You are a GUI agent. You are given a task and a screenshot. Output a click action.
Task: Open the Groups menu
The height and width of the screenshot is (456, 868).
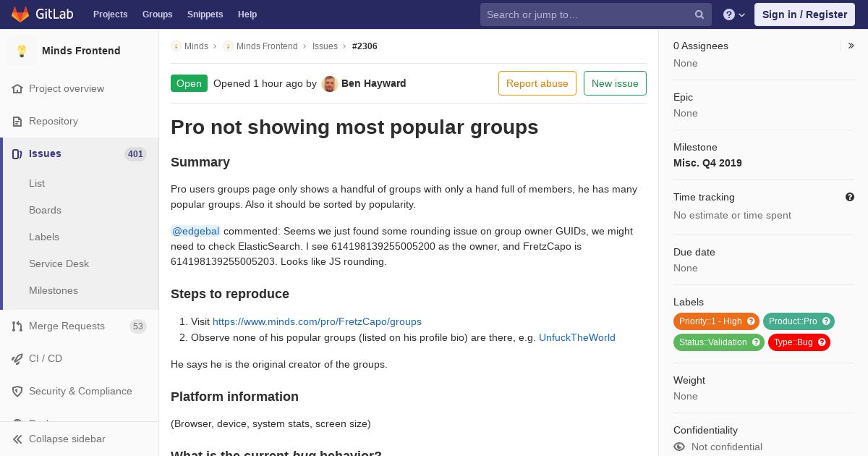point(158,14)
